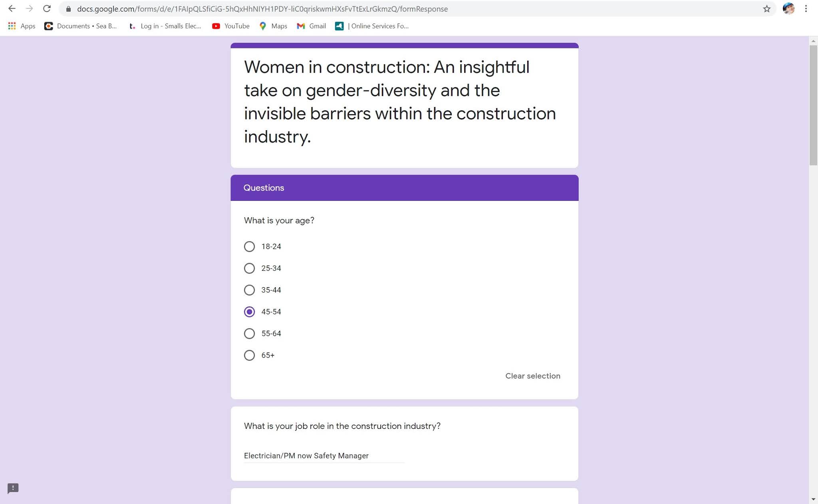Open the Apps grid shortcut
Image resolution: width=818 pixels, height=504 pixels.
point(22,26)
